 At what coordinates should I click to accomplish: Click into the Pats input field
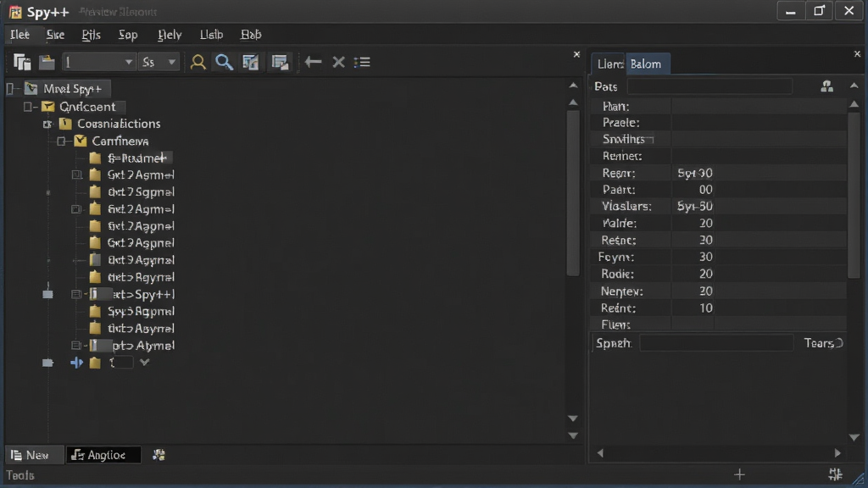click(x=709, y=86)
